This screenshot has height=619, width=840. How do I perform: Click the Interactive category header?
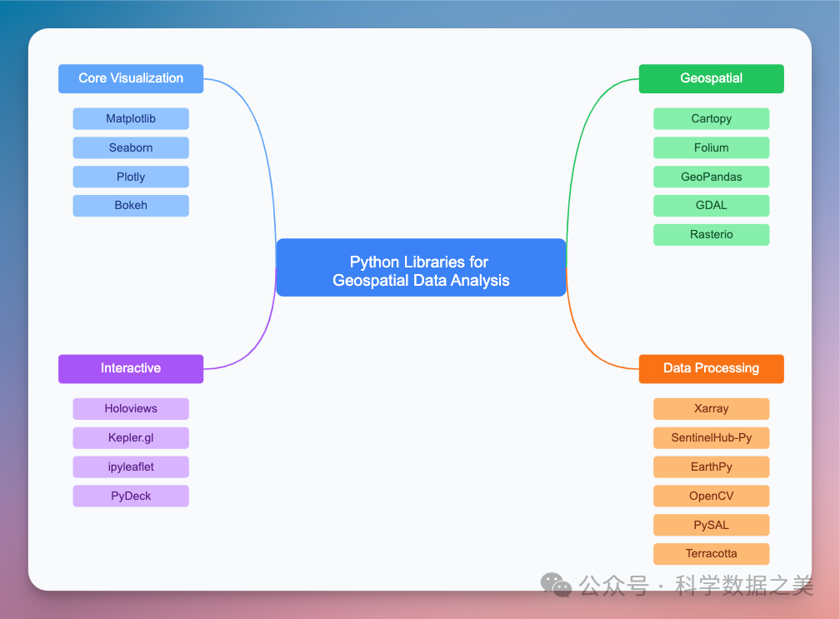131,368
